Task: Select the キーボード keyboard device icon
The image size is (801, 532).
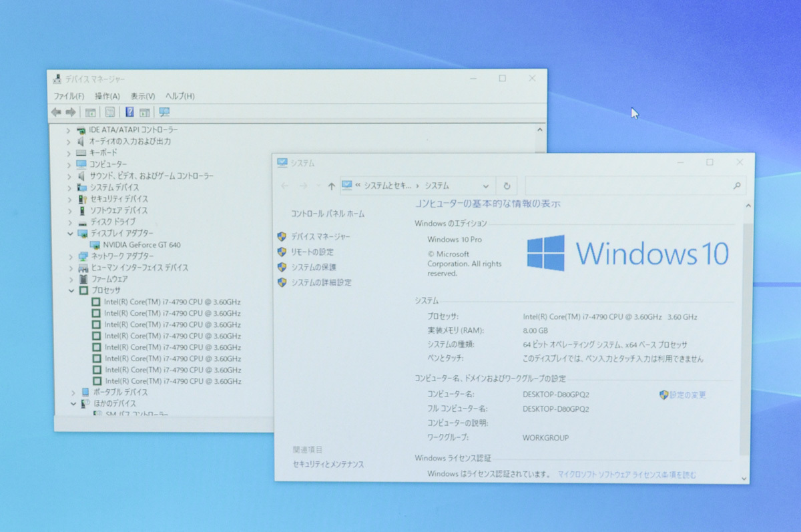Action: pyautogui.click(x=81, y=153)
